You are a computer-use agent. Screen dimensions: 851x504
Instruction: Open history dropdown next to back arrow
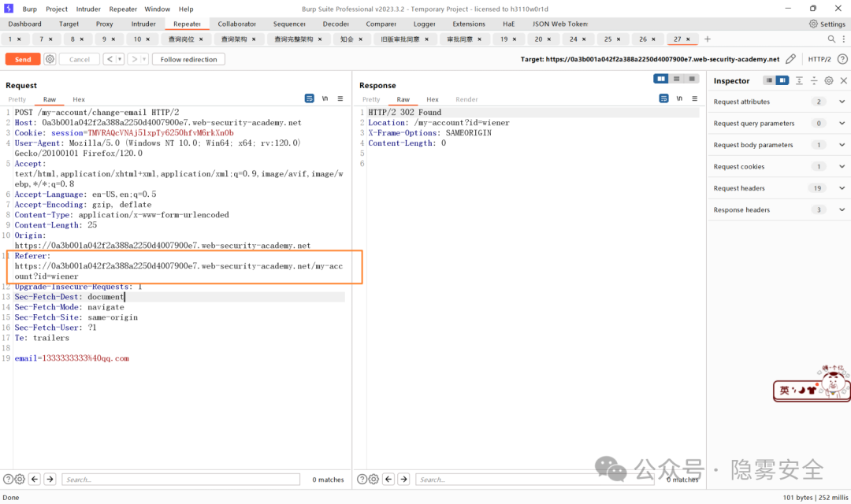point(120,59)
